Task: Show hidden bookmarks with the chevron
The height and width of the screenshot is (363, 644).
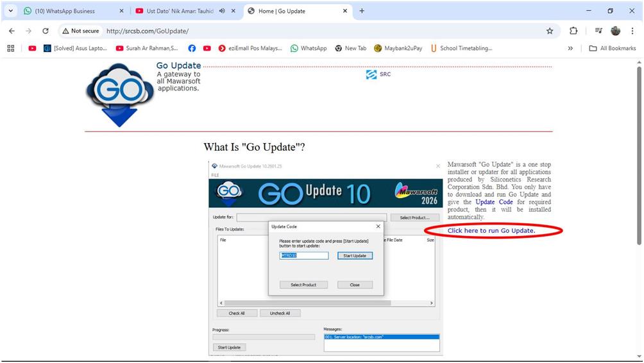Action: pos(570,48)
